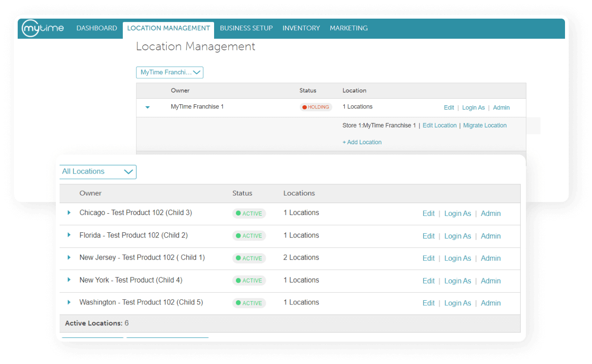Click Login As in the New York row

(457, 281)
